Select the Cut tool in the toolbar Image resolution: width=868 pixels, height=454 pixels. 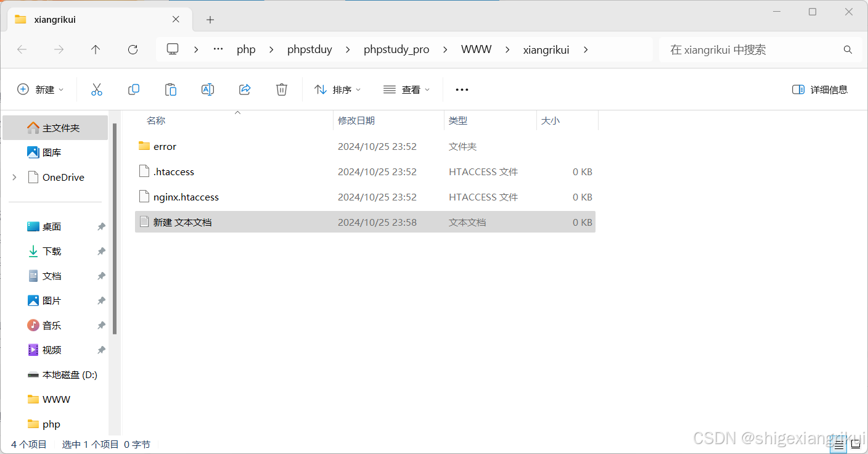pos(97,89)
